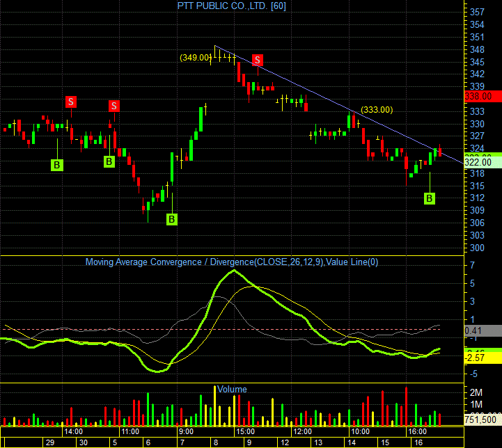Click the PTT PUBLIC CO.,LTD. [60] title
The width and height of the screenshot is (502, 448).
[x=231, y=6]
